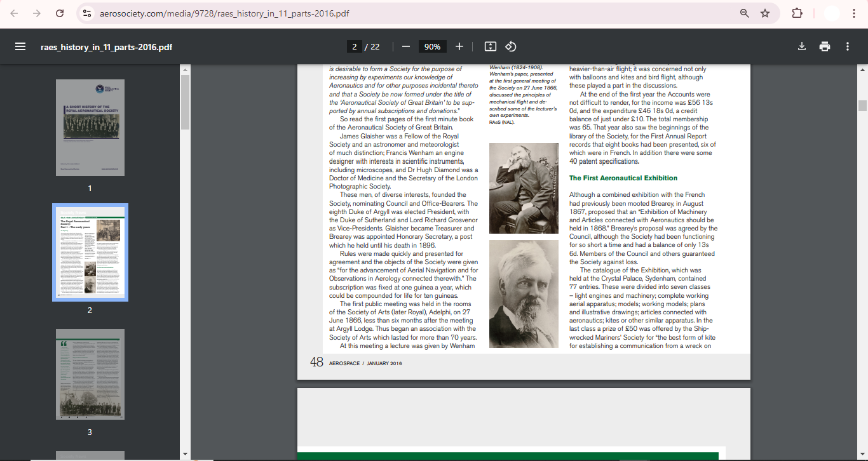868x461 pixels.
Task: Open the browser profile avatar
Action: pos(831,13)
